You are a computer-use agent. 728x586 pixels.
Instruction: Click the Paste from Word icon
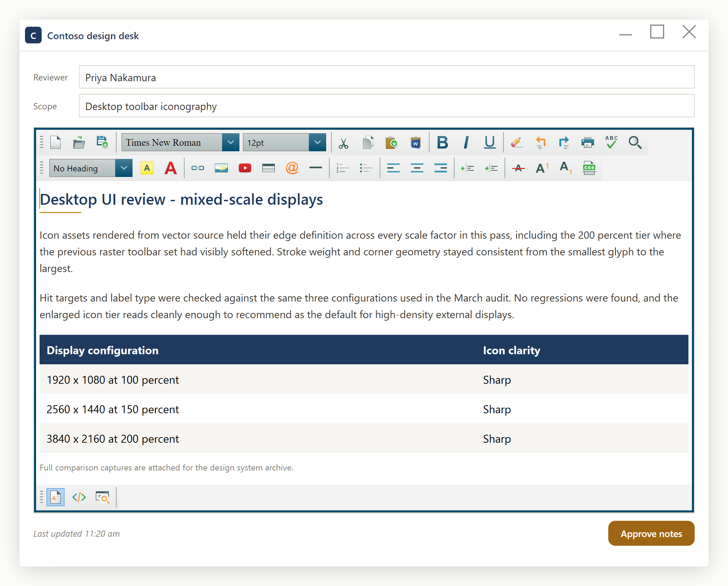point(415,143)
